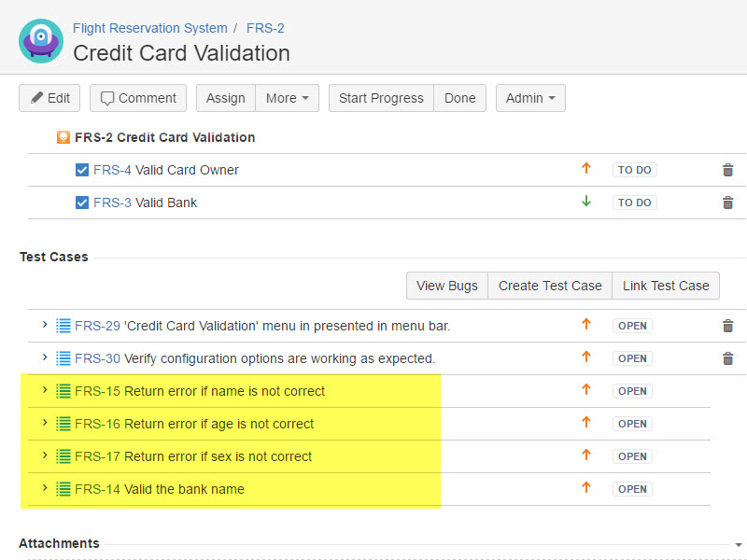Open the Flight Reservation System breadcrumb link
The height and width of the screenshot is (560, 747).
tap(149, 28)
